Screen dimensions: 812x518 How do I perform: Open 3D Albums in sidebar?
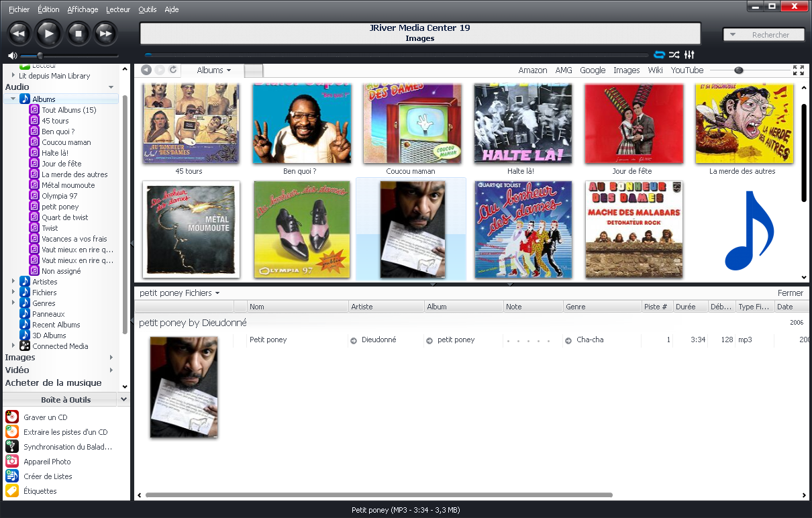coord(49,335)
